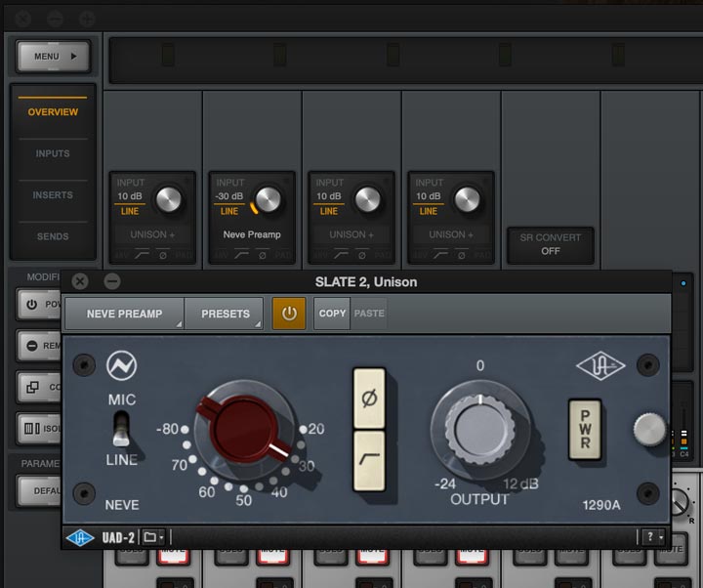Toggle the PWR button on the 1290A panel
Image resolution: width=703 pixels, height=588 pixels.
pos(585,429)
